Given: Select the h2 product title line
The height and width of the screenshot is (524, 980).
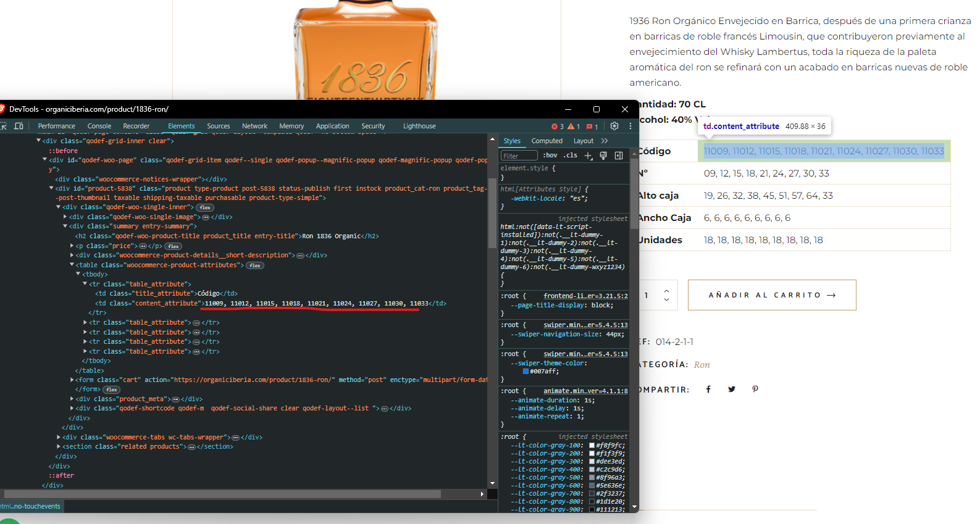Looking at the screenshot, I should 227,236.
